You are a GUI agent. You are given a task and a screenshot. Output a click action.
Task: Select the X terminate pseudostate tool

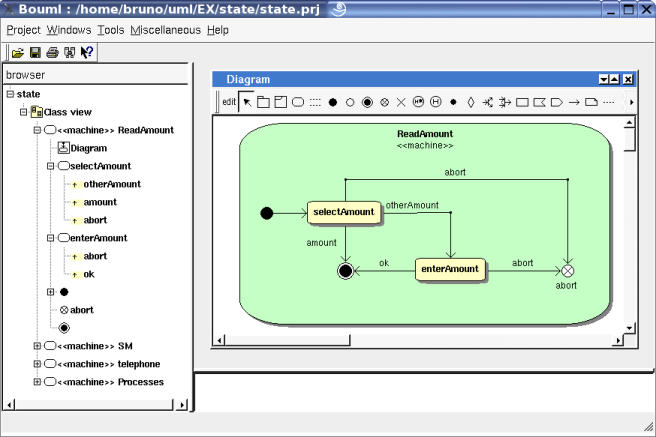pos(401,102)
